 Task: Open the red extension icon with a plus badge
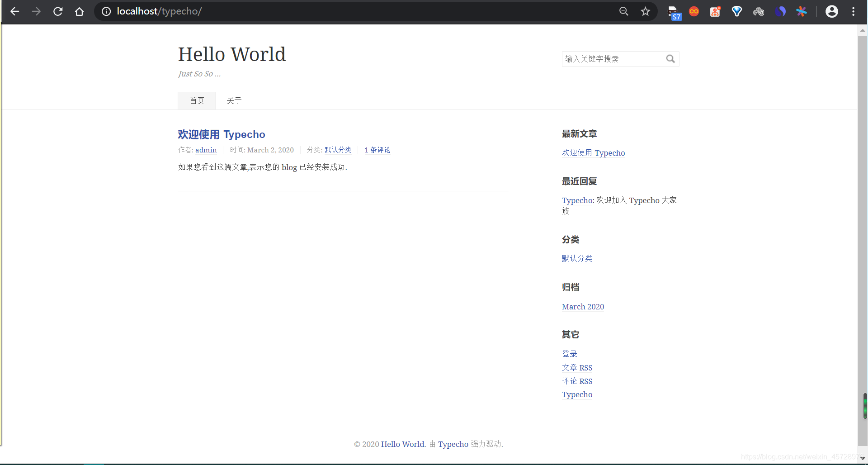715,11
